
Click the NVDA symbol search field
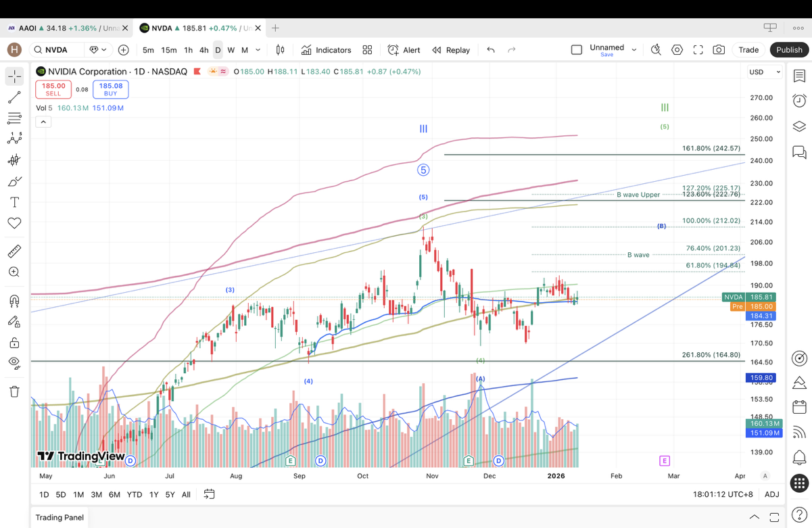coord(59,50)
